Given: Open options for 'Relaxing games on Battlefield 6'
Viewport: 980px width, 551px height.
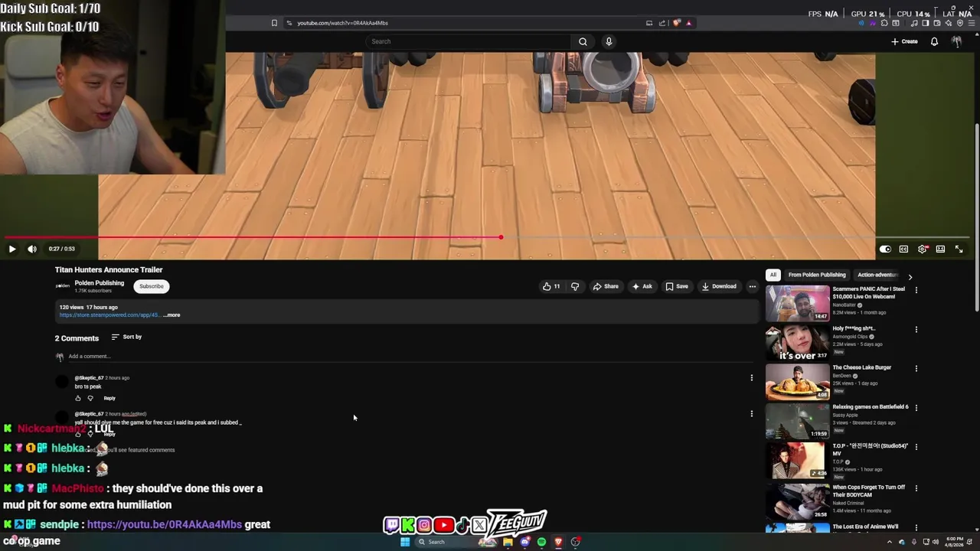Looking at the screenshot, I should [916, 408].
